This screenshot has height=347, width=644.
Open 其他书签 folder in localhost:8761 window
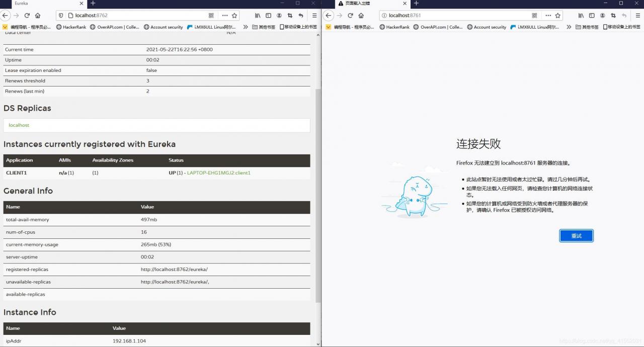587,27
